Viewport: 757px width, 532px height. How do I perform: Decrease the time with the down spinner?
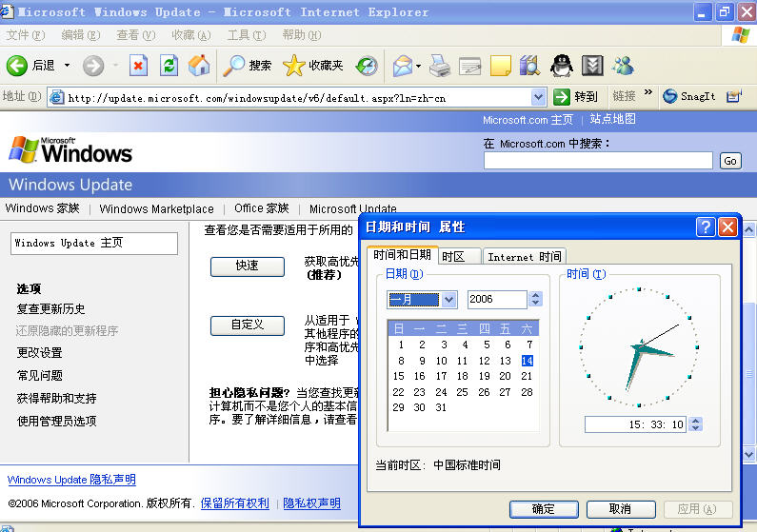point(695,428)
